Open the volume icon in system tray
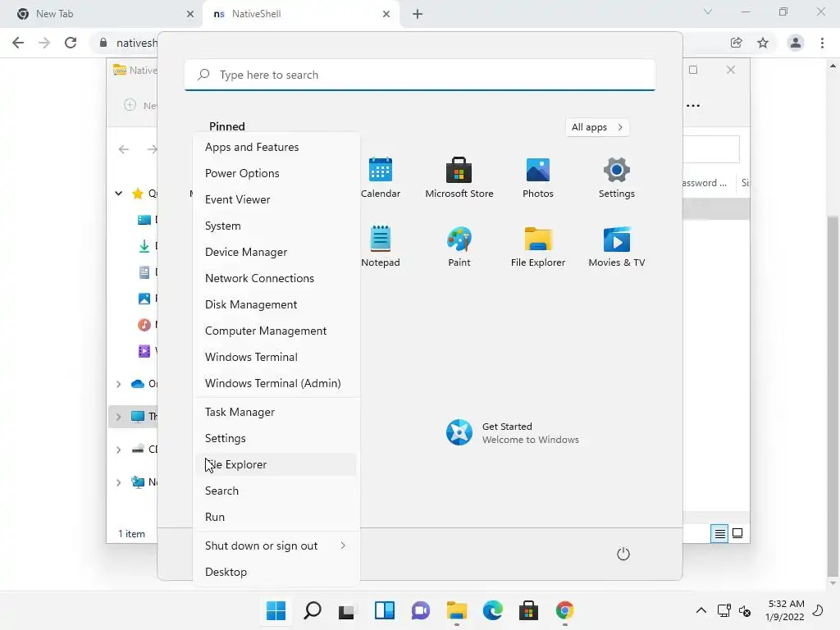840x630 pixels. (x=745, y=610)
